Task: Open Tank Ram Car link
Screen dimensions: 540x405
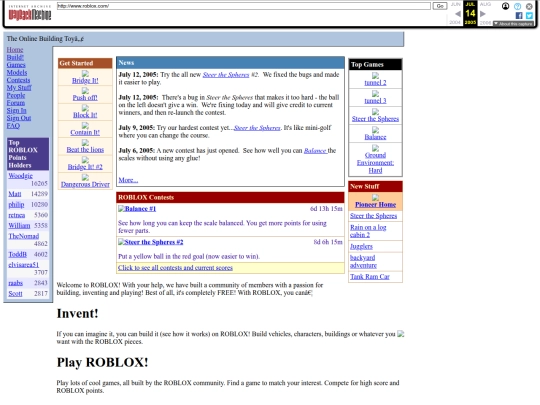Action: [x=370, y=277]
